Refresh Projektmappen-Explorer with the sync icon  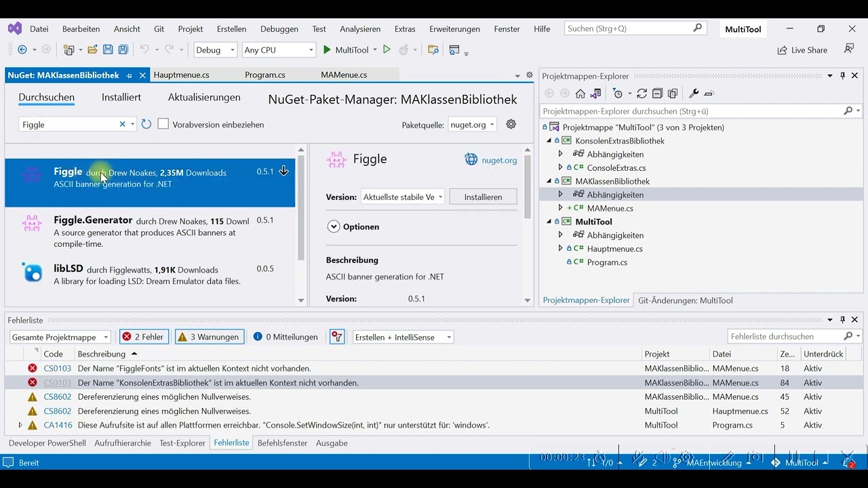642,94
